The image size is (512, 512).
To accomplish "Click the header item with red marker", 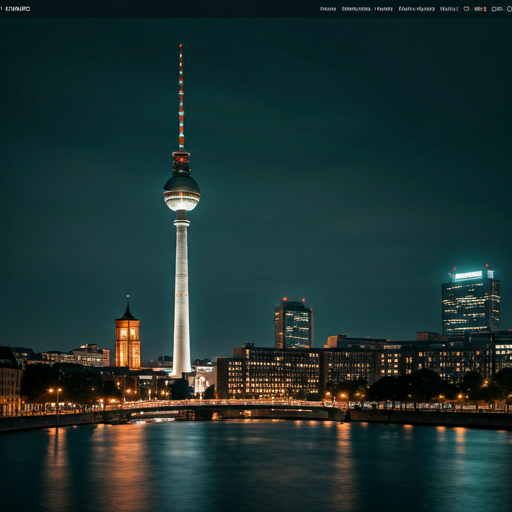I will pos(480,9).
